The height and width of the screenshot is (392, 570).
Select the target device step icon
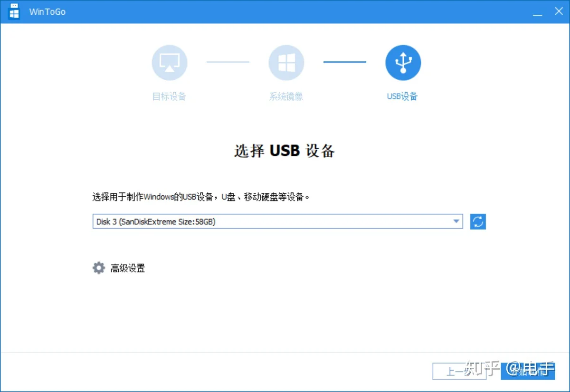[170, 63]
